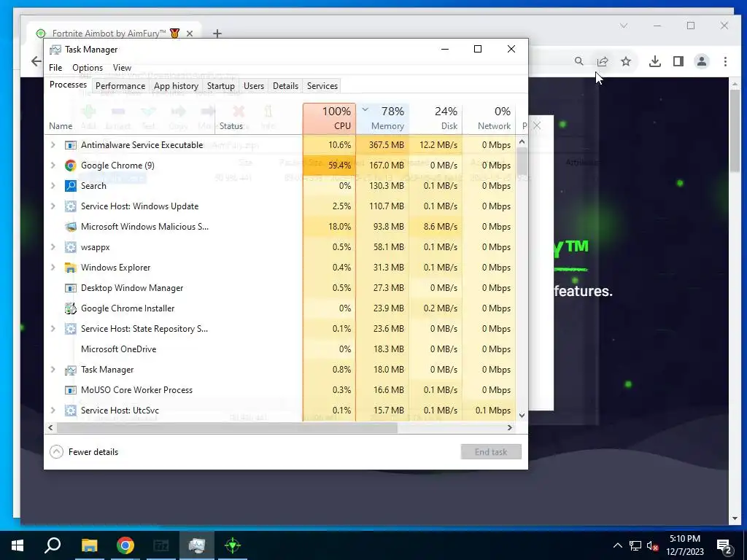The image size is (747, 560).
Task: Open Chrome profile avatar icon
Action: click(x=702, y=61)
